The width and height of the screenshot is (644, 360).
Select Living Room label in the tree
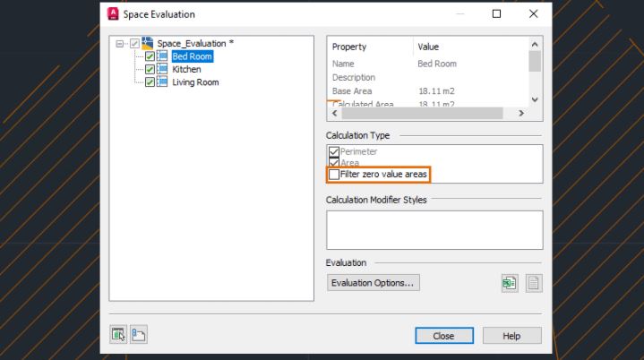195,82
